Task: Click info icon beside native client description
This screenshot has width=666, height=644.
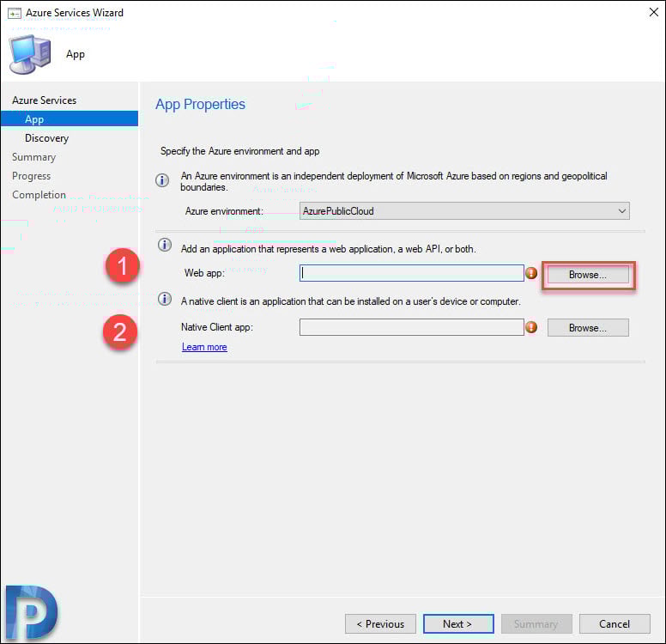Action: (x=165, y=299)
